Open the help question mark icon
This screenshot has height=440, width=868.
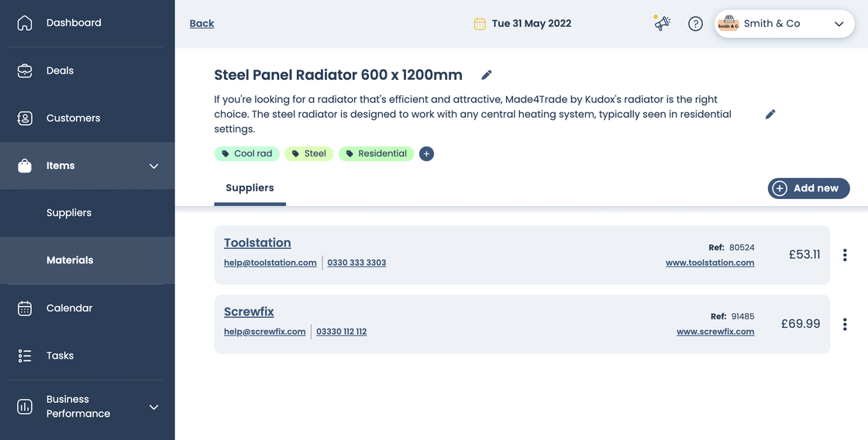(x=695, y=24)
